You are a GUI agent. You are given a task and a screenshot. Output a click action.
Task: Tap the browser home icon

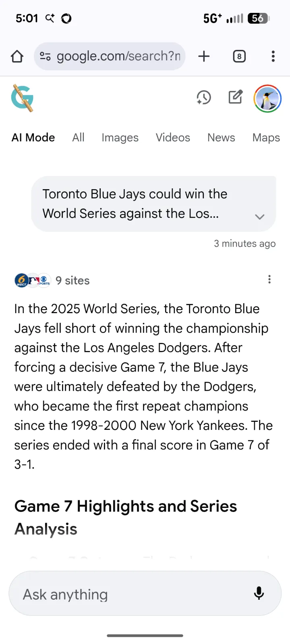coord(17,56)
